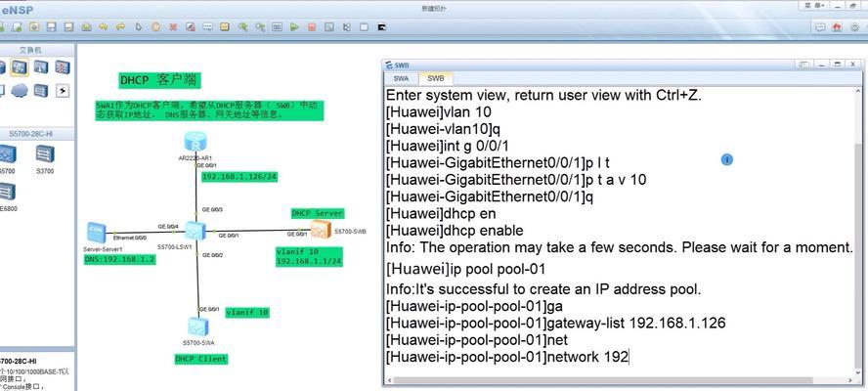Click the 'network 192' command line
868x391 pixels.
click(x=507, y=357)
